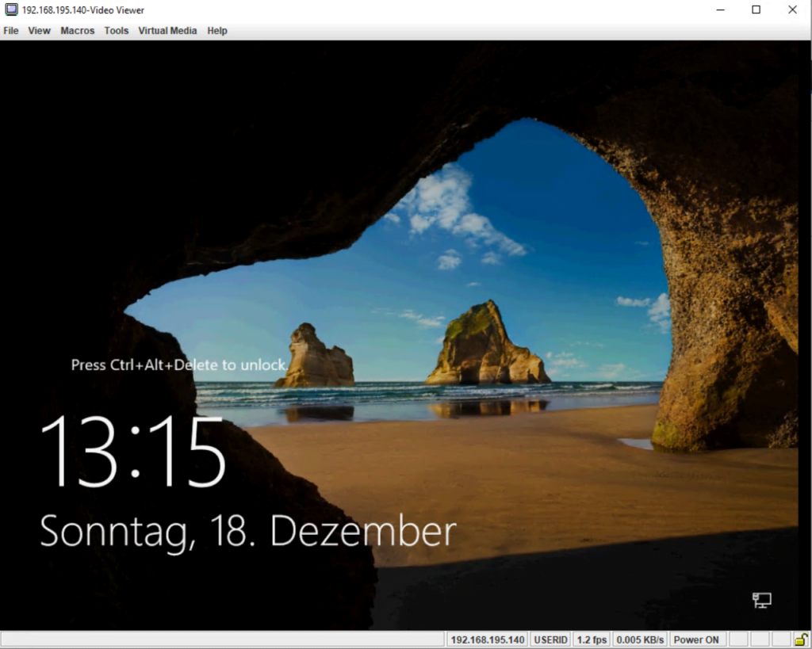This screenshot has height=649, width=812.
Task: Open the Help menu
Action: coord(217,31)
